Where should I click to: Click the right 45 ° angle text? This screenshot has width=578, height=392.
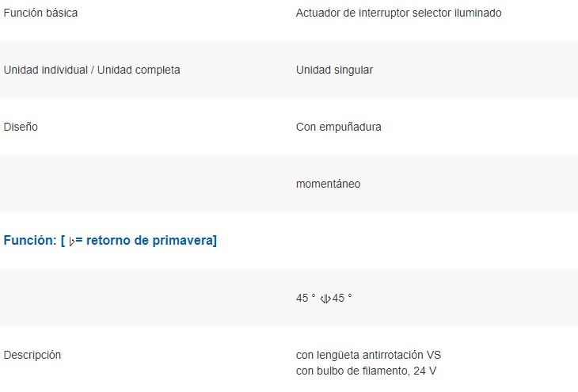(342, 298)
